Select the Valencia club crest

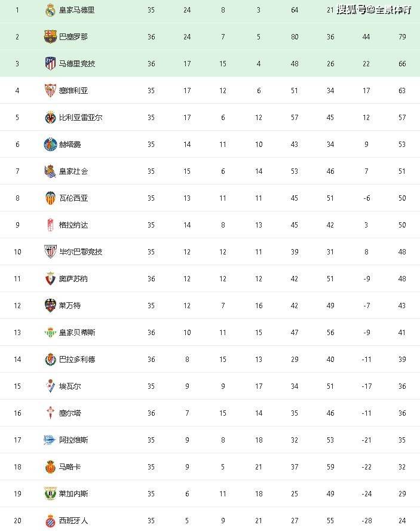coord(50,198)
